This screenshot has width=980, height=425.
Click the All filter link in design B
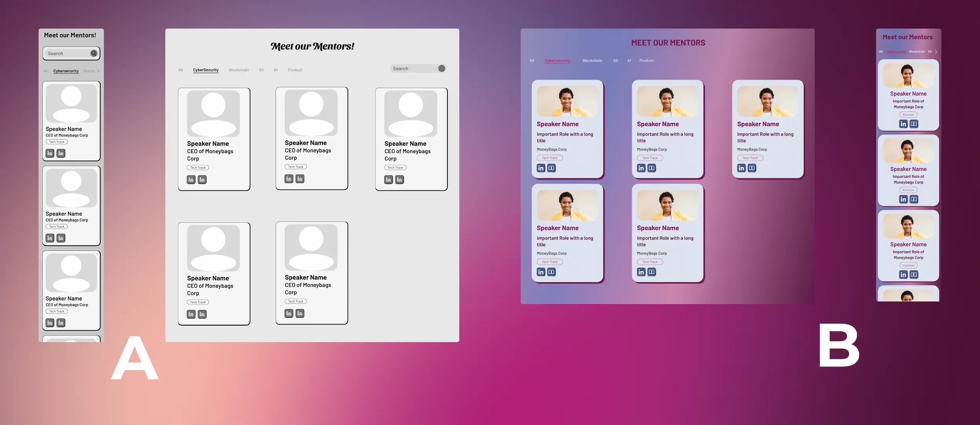(x=532, y=60)
